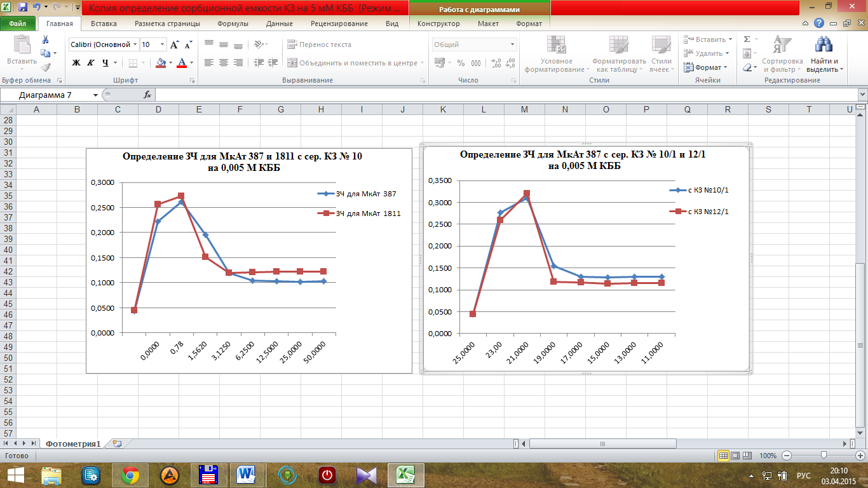Image resolution: width=868 pixels, height=488 pixels.
Task: Apply italic with the К button
Action: point(91,63)
